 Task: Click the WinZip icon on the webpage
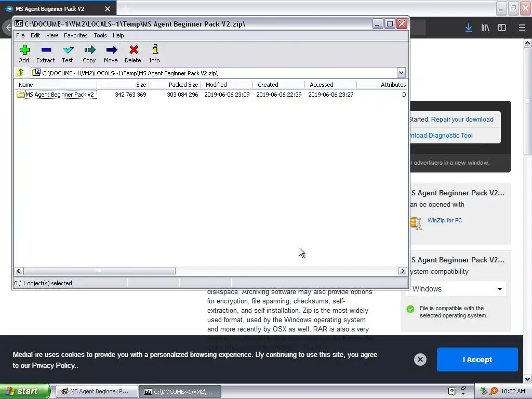click(x=416, y=223)
